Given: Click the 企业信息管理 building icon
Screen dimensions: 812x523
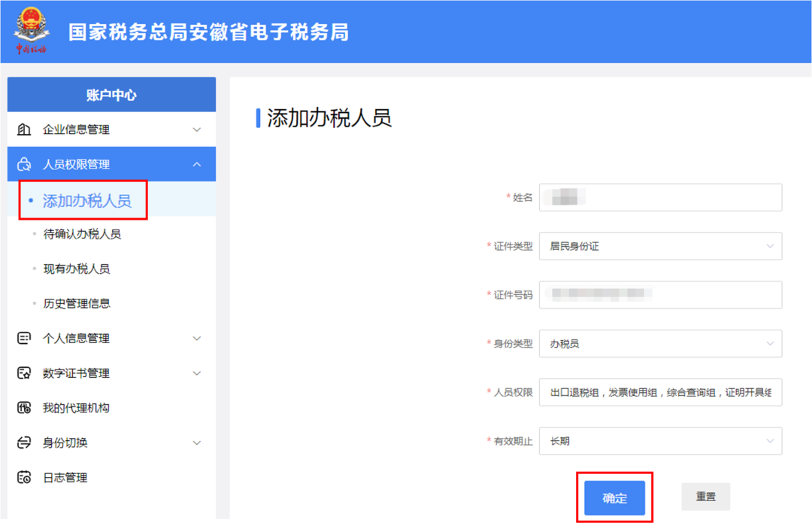Looking at the screenshot, I should click(24, 129).
